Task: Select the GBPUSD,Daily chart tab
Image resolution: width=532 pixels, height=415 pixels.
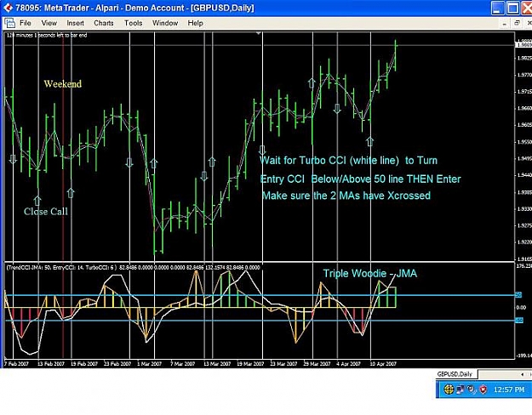Action: click(455, 374)
